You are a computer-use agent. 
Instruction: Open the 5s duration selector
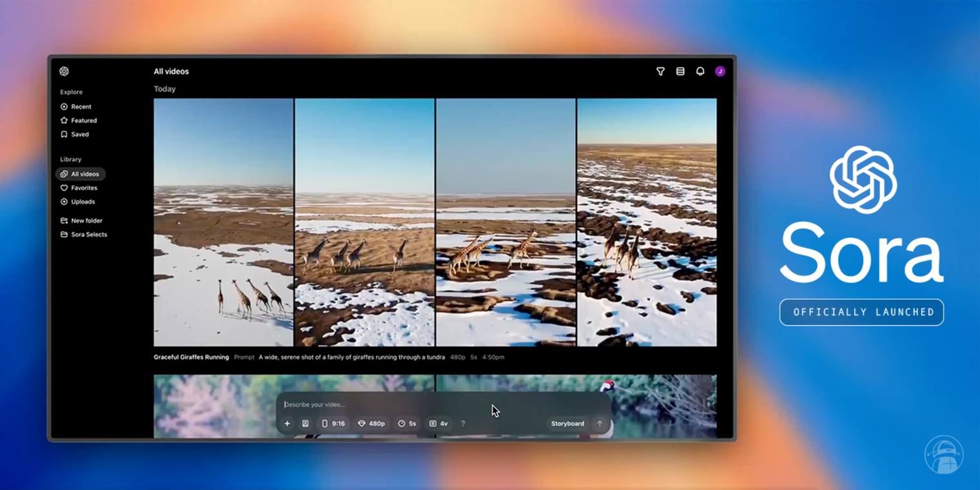tap(407, 424)
